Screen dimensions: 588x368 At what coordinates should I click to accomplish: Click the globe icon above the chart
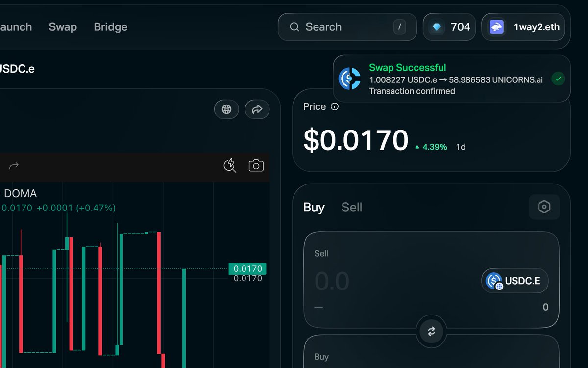[x=226, y=109]
